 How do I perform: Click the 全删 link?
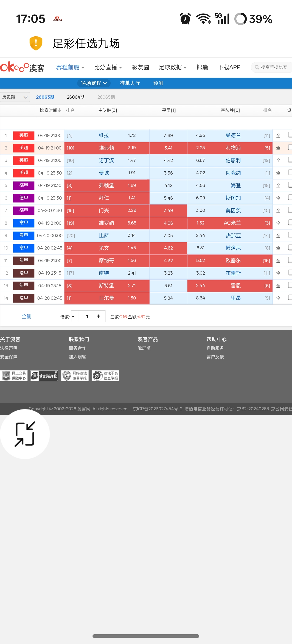(x=26, y=316)
